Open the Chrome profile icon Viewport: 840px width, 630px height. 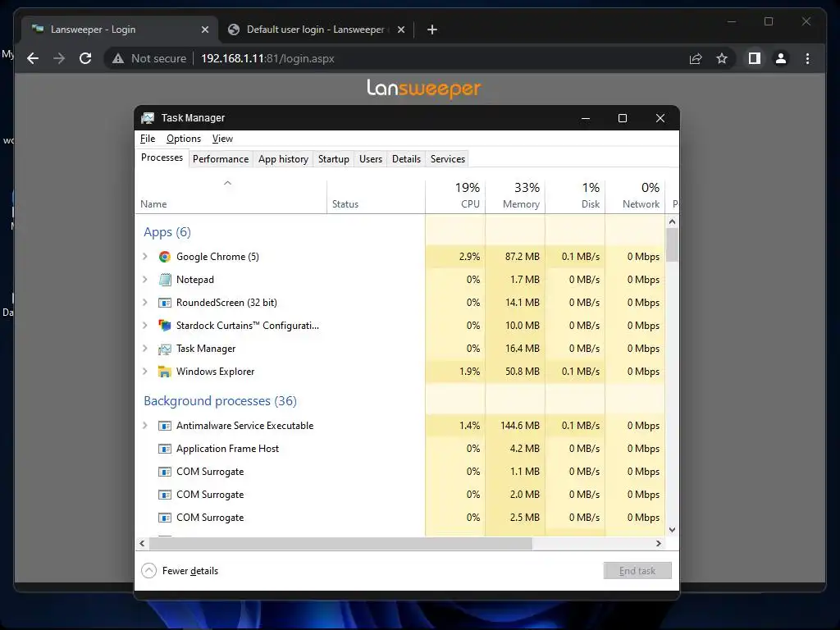pos(781,58)
